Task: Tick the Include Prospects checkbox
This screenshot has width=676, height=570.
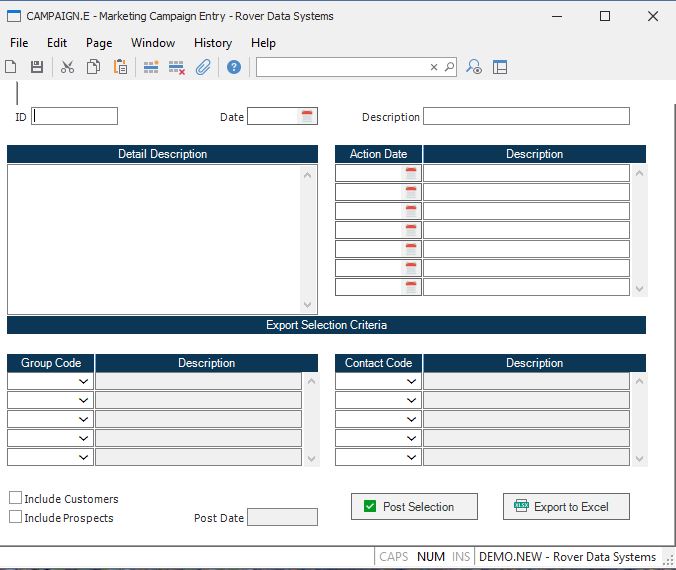Action: coord(16,517)
